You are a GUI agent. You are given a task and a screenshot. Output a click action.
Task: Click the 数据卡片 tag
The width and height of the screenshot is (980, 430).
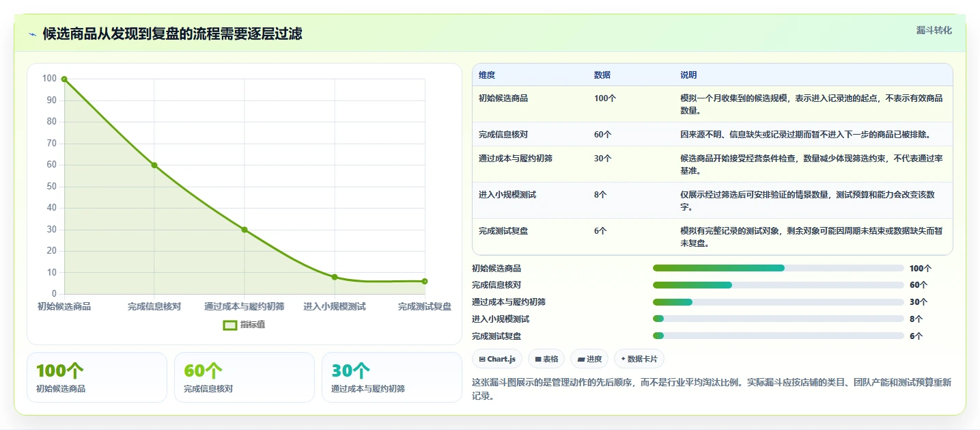pyautogui.click(x=639, y=359)
